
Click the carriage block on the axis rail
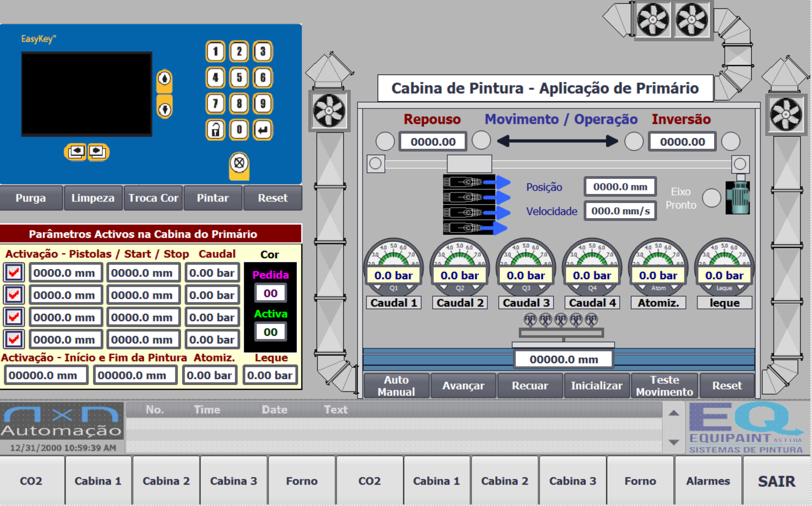coord(469,164)
